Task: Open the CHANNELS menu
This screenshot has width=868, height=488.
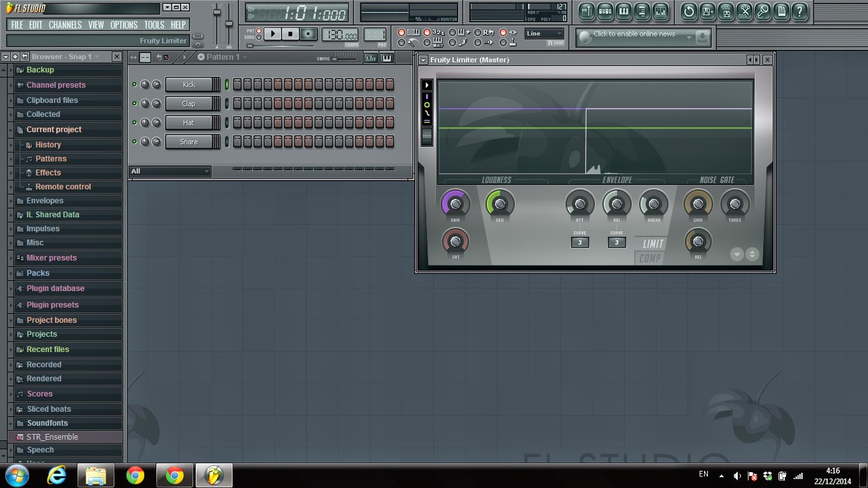Action: [65, 25]
